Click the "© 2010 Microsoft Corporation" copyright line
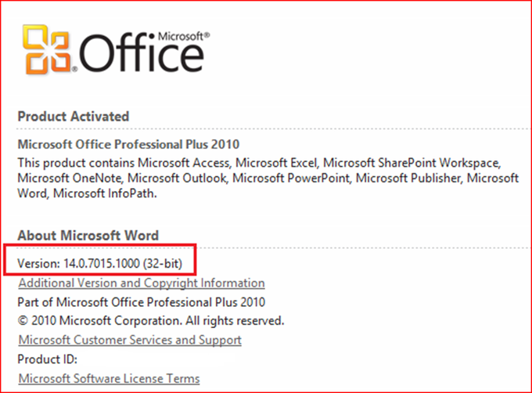The width and height of the screenshot is (532, 393). pos(150,321)
